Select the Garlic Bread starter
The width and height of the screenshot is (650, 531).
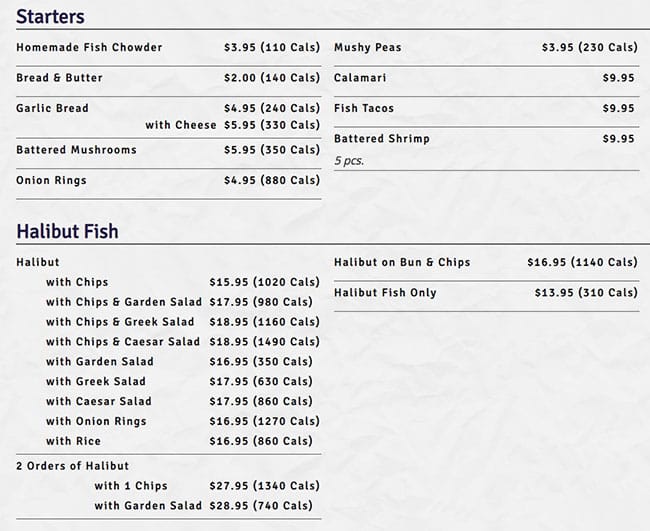coord(52,108)
